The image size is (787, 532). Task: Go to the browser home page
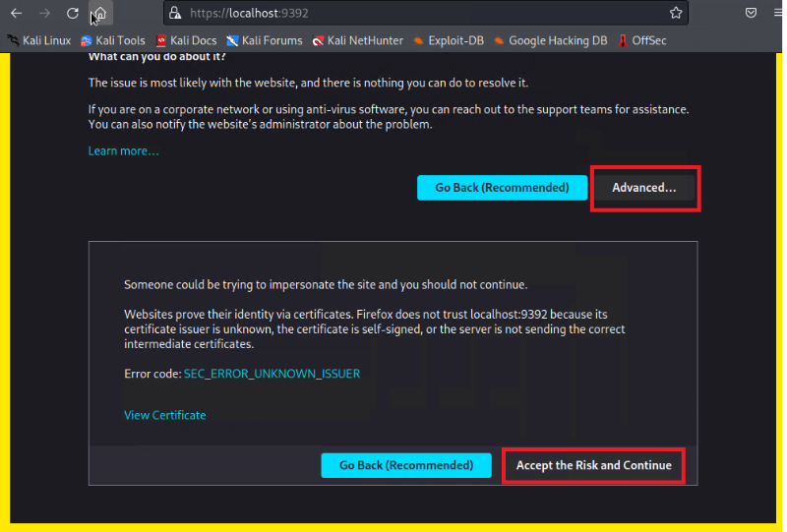(100, 14)
